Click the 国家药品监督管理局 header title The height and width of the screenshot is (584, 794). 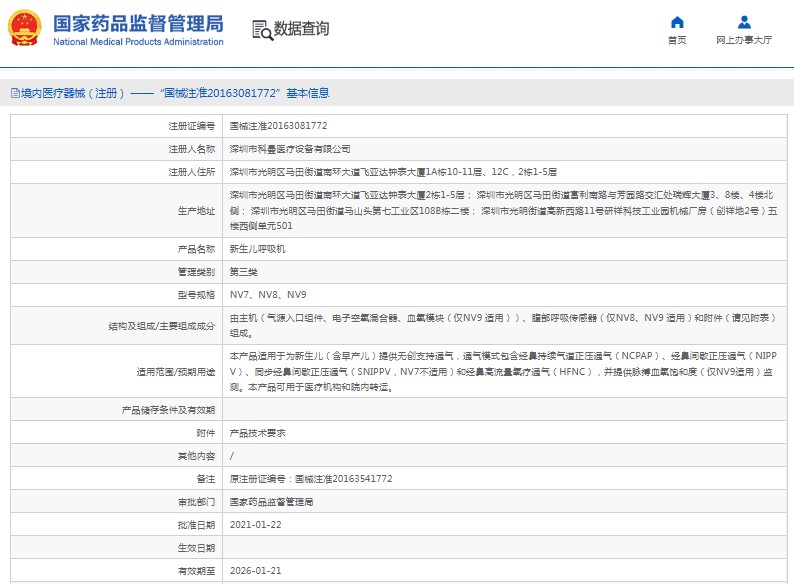(x=138, y=24)
